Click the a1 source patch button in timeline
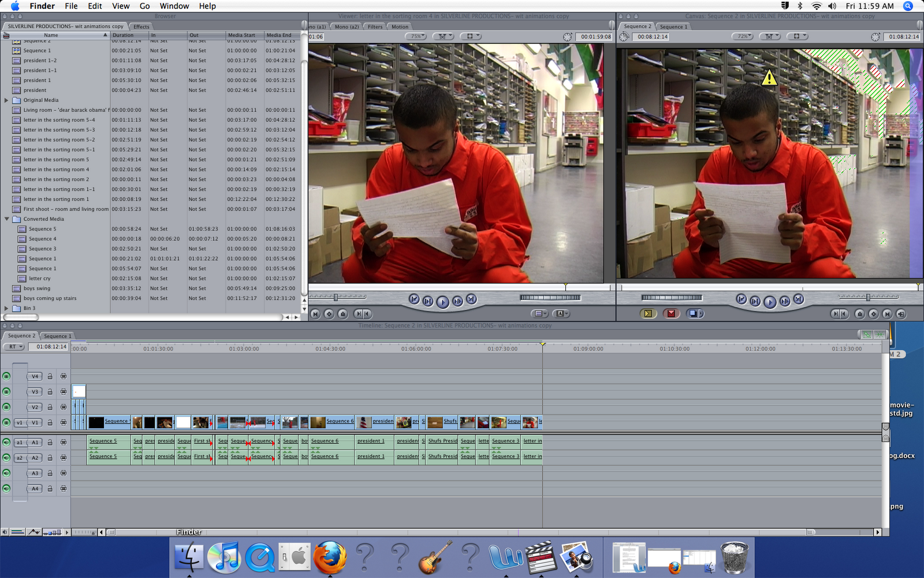The height and width of the screenshot is (578, 924). [20, 443]
